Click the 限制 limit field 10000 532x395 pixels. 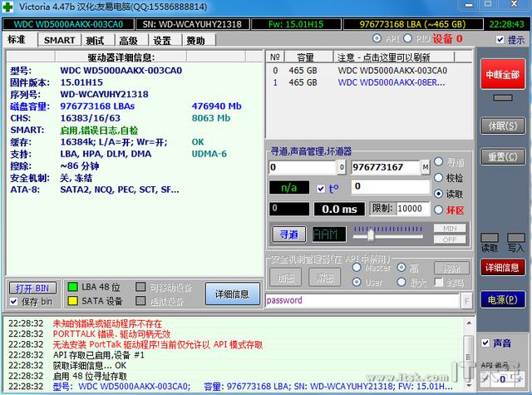tap(413, 209)
